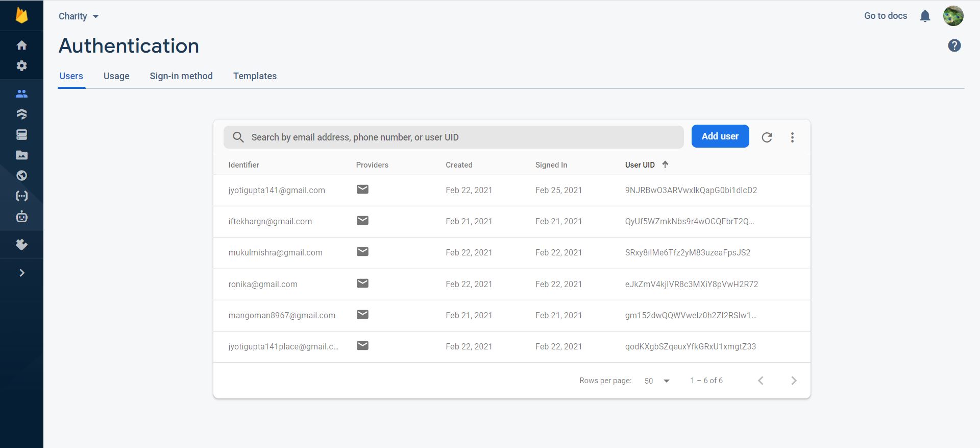Screen dimensions: 980x448
Task: Open the Charity project dropdown
Action: (79, 16)
